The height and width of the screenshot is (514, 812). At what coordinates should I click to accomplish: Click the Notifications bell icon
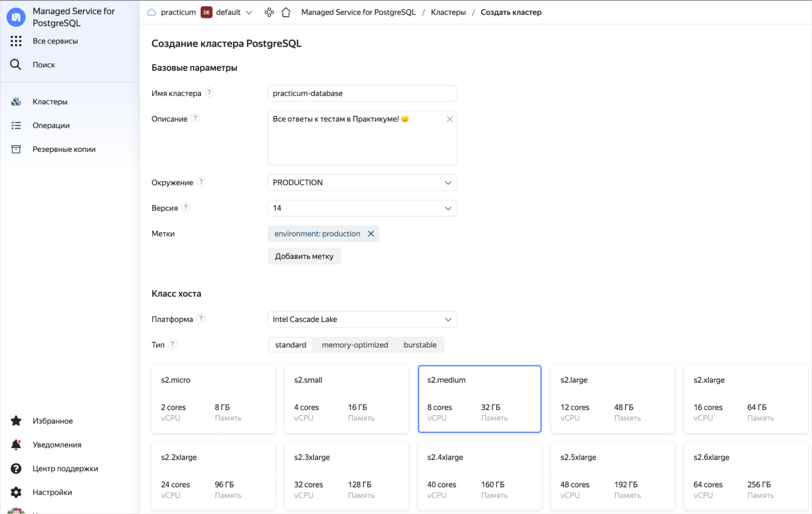pyautogui.click(x=16, y=445)
